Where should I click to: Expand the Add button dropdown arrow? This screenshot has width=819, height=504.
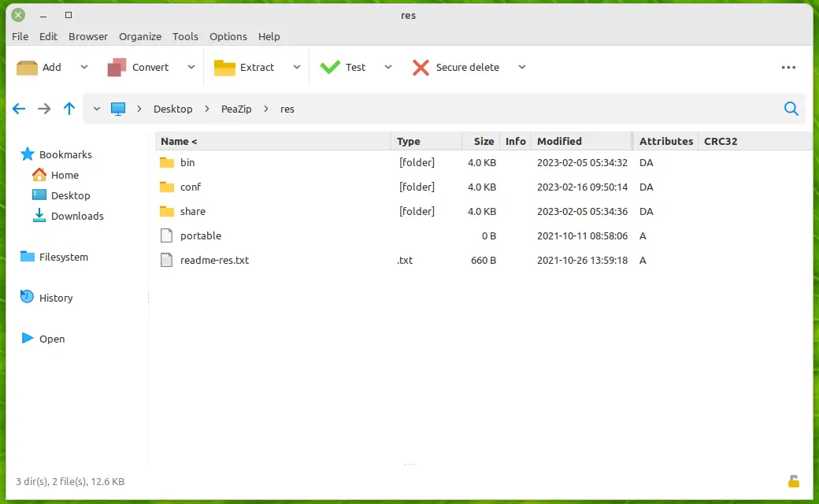pos(84,68)
